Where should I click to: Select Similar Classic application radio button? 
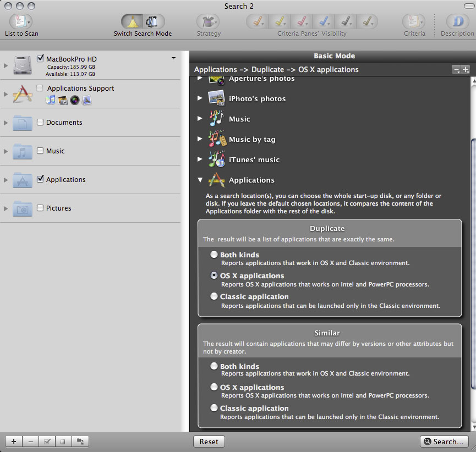214,407
